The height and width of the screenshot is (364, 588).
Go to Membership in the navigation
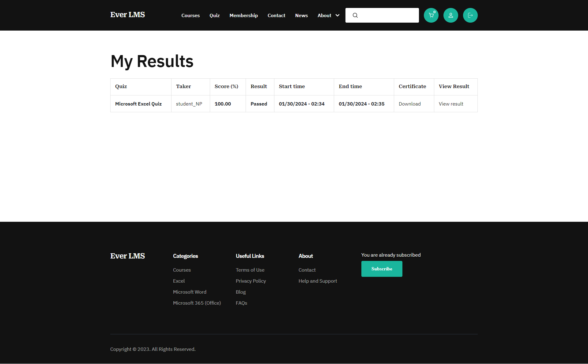(243, 15)
